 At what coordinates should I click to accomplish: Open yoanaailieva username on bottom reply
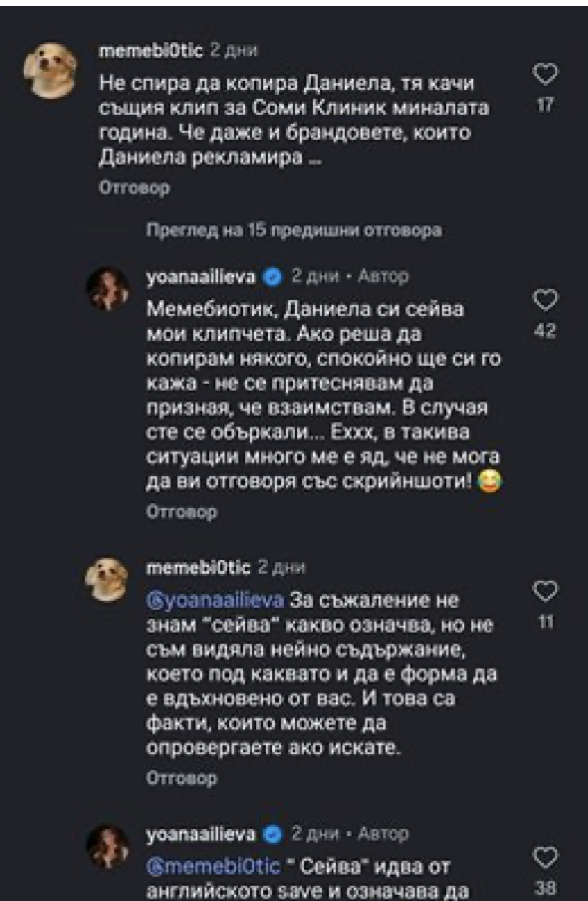(202, 834)
